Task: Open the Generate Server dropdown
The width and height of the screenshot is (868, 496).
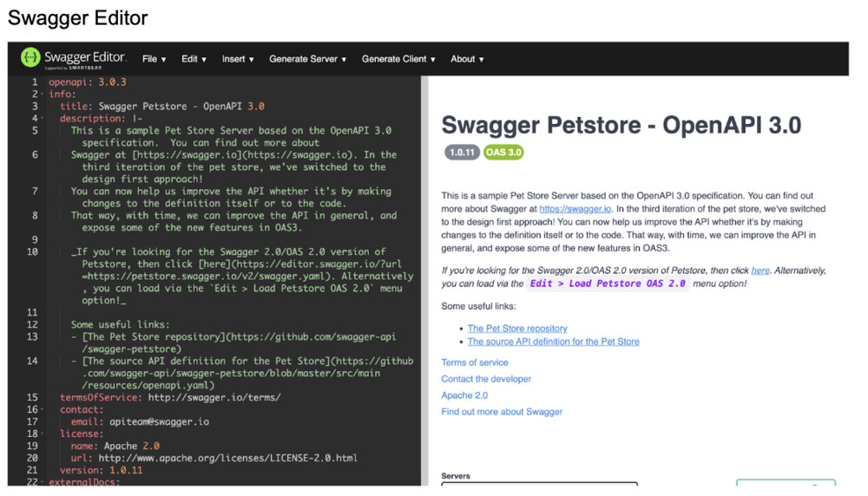Action: click(307, 59)
